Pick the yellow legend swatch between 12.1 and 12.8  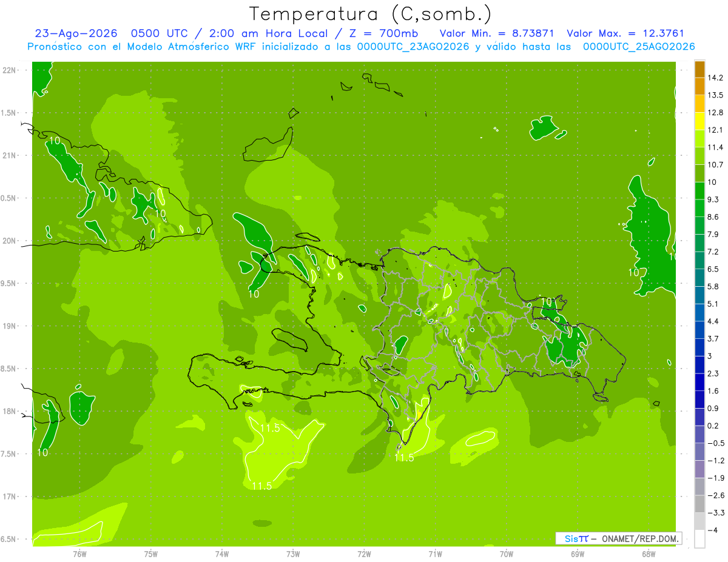tap(699, 121)
